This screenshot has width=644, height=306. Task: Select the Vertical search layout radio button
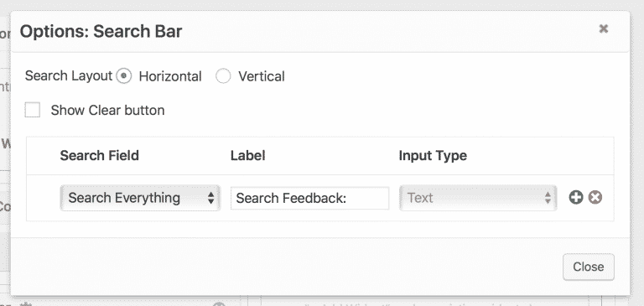pos(223,76)
